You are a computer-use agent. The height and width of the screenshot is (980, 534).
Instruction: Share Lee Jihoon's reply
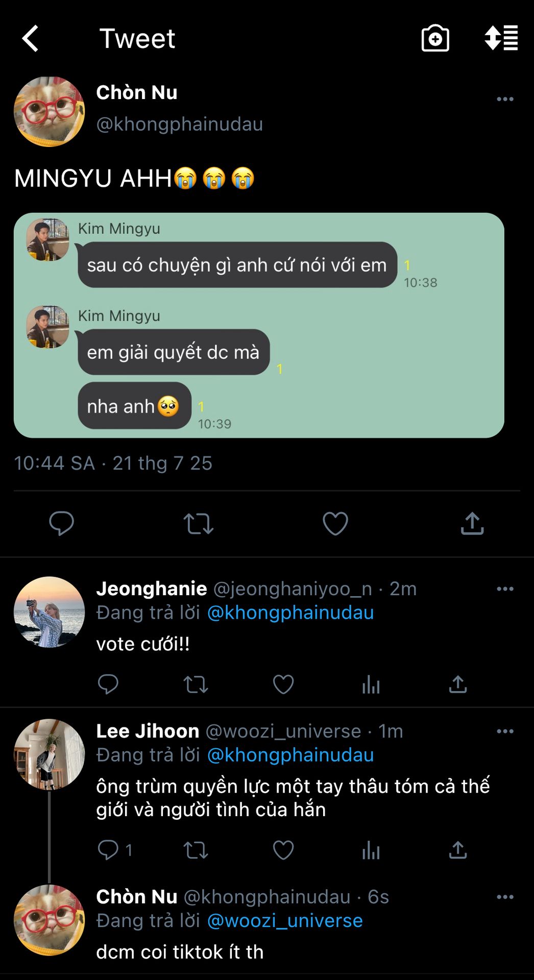click(458, 850)
